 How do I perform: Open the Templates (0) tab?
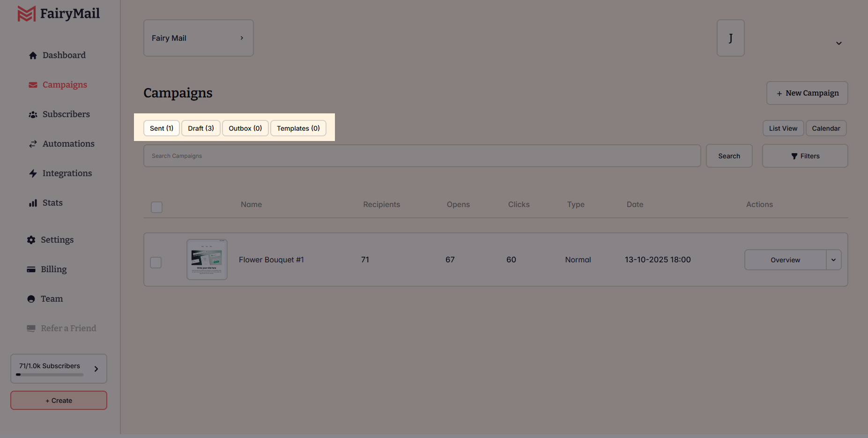click(x=298, y=128)
